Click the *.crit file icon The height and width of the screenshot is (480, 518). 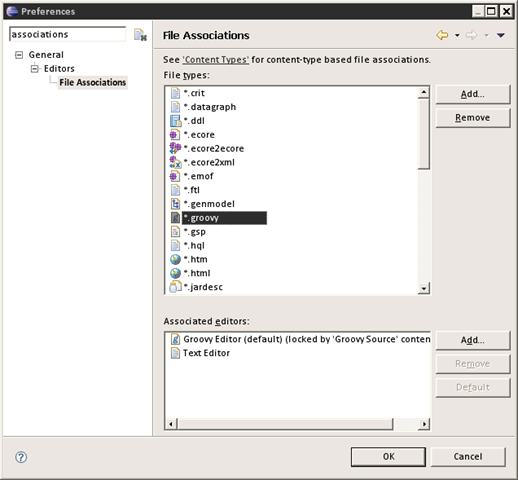click(175, 93)
